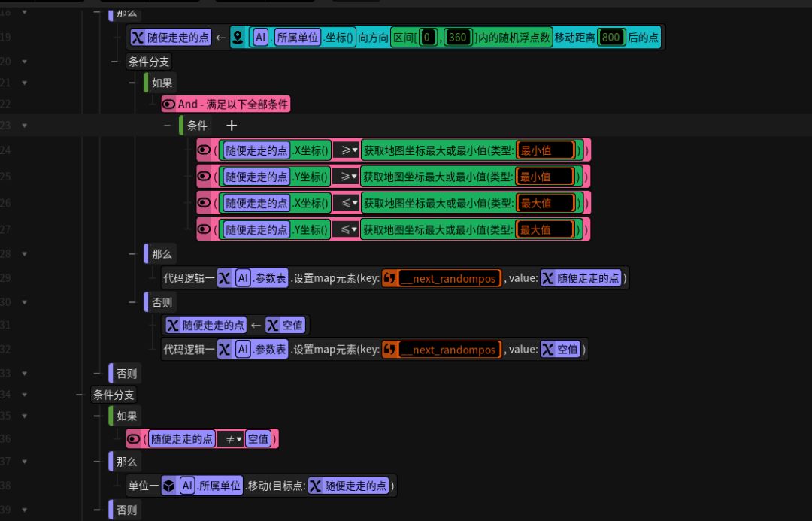The height and width of the screenshot is (521, 812).
Task: Click string icon of __next_randompos line 32
Action: [390, 349]
